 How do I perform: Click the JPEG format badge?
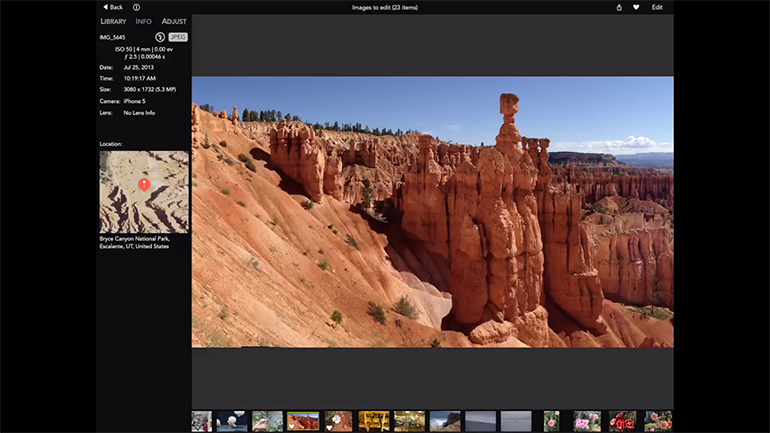click(x=177, y=37)
